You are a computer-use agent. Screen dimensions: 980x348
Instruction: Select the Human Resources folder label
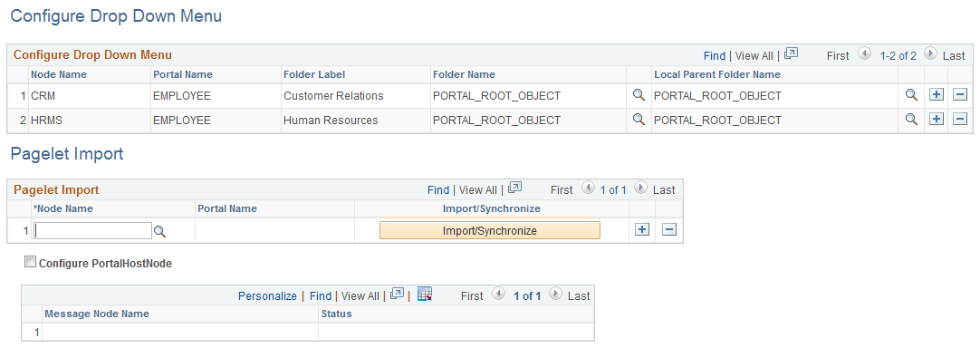(331, 121)
